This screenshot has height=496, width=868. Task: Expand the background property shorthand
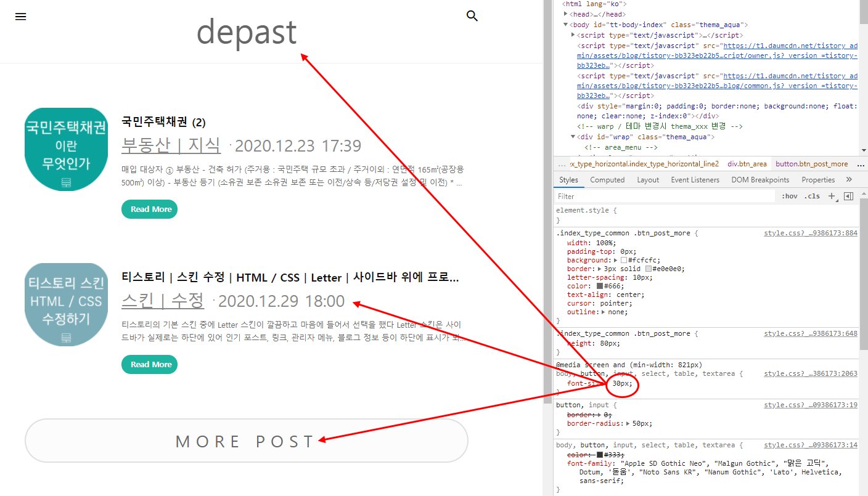(616, 261)
